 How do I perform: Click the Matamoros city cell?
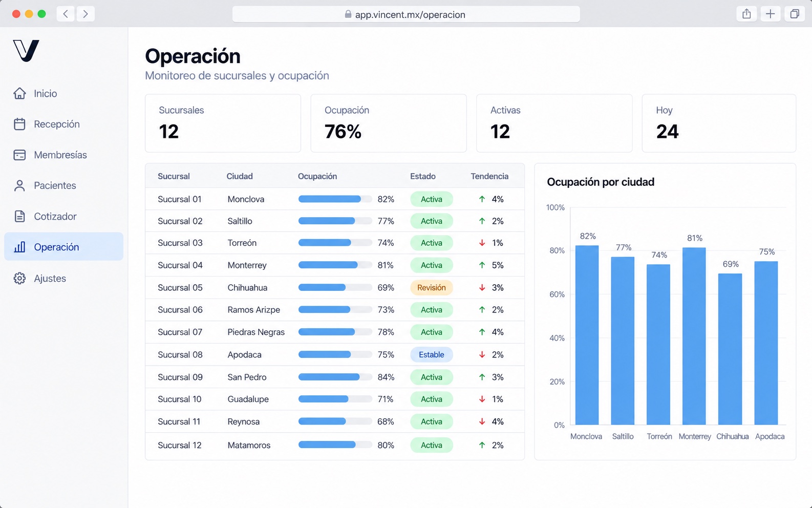tap(249, 445)
